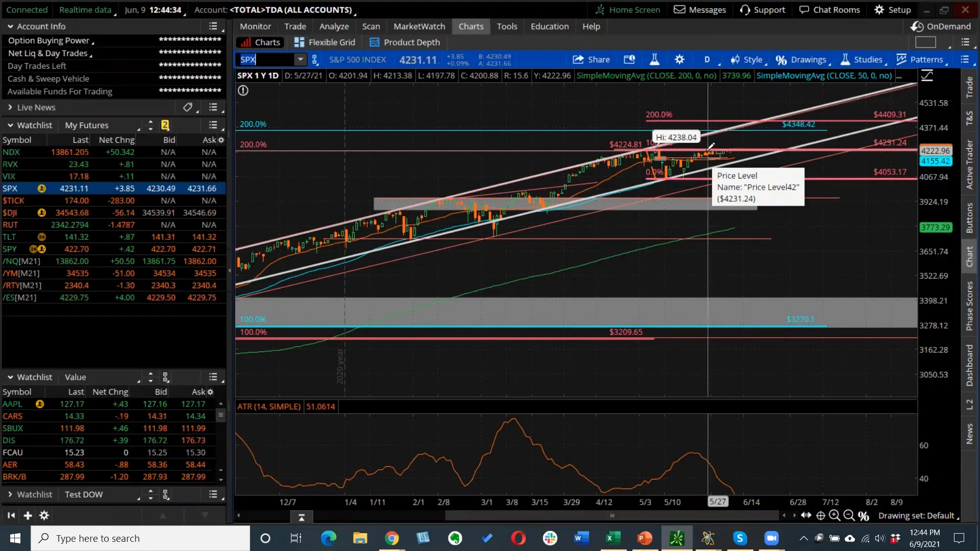Open the Studies menu button

tap(863, 60)
